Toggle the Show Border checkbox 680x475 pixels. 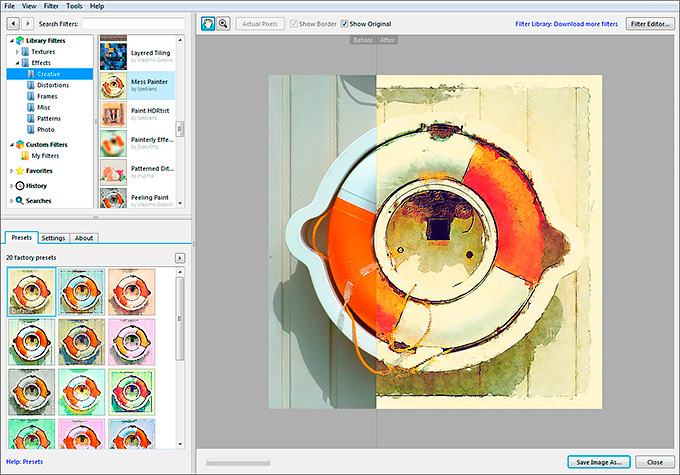(x=294, y=23)
